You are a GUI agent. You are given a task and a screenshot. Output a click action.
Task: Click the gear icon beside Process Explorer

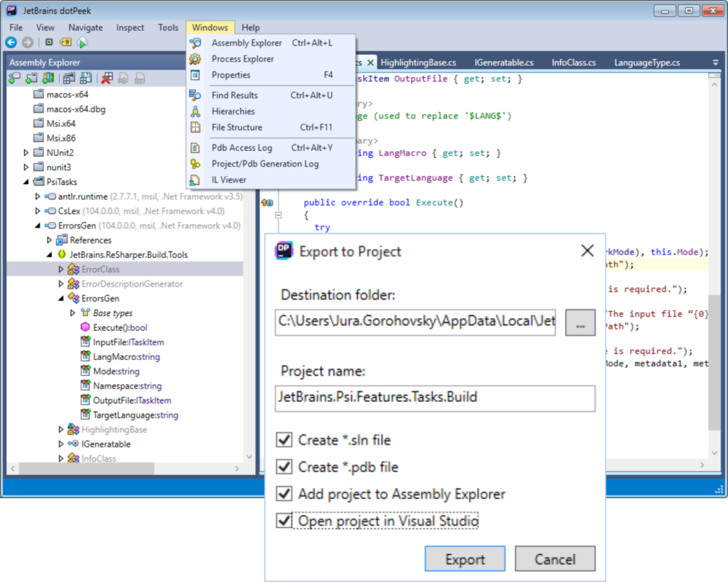(x=195, y=59)
